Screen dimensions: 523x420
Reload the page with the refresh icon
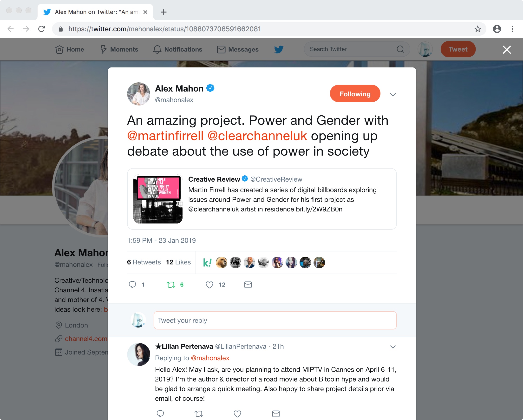41,29
